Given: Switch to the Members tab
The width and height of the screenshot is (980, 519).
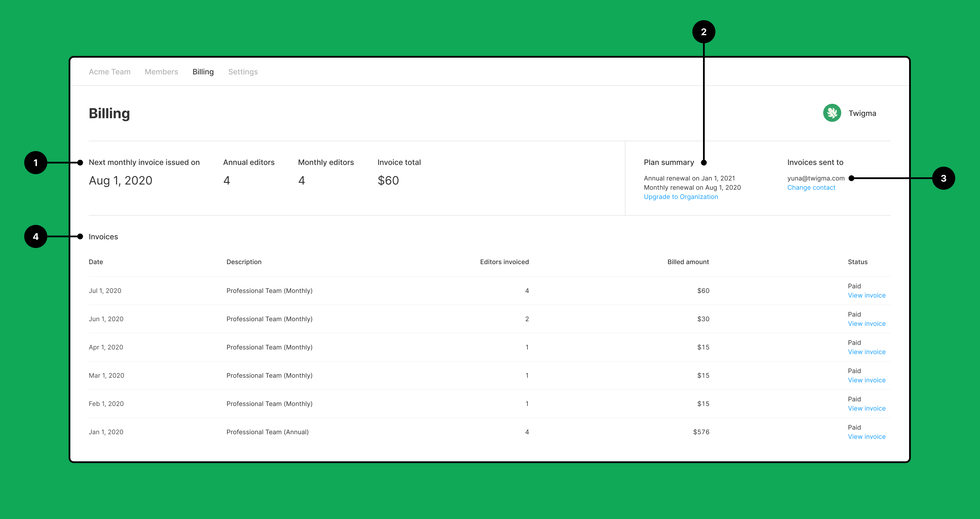Looking at the screenshot, I should tap(161, 72).
